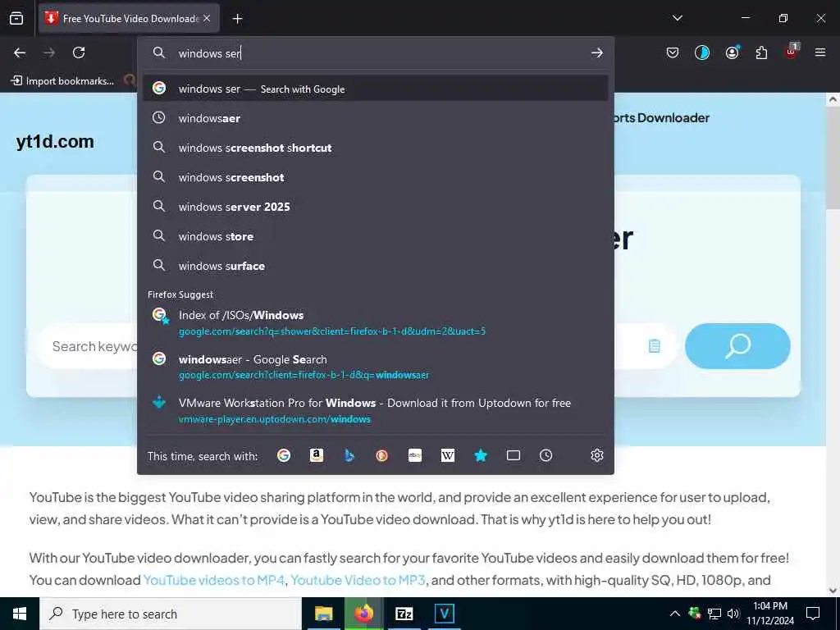The image size is (840, 630).
Task: Click the blue magnifier search button
Action: [737, 346]
